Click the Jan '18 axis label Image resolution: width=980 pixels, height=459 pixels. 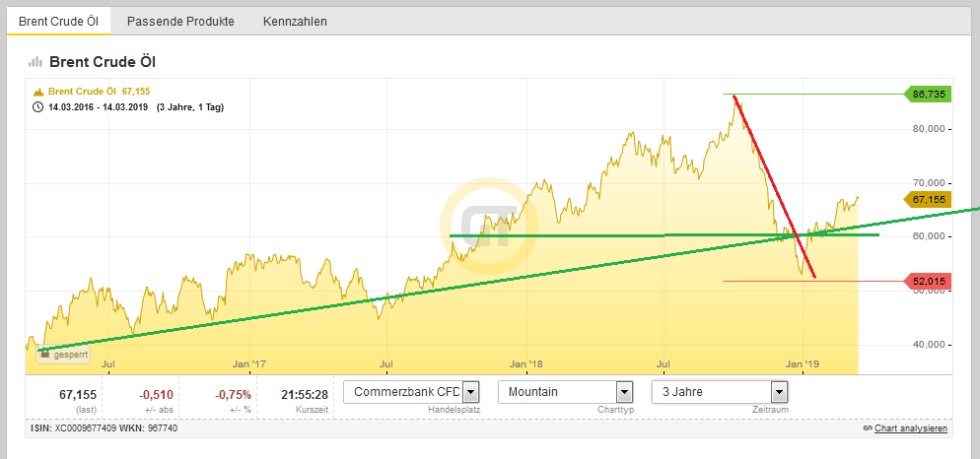point(526,363)
